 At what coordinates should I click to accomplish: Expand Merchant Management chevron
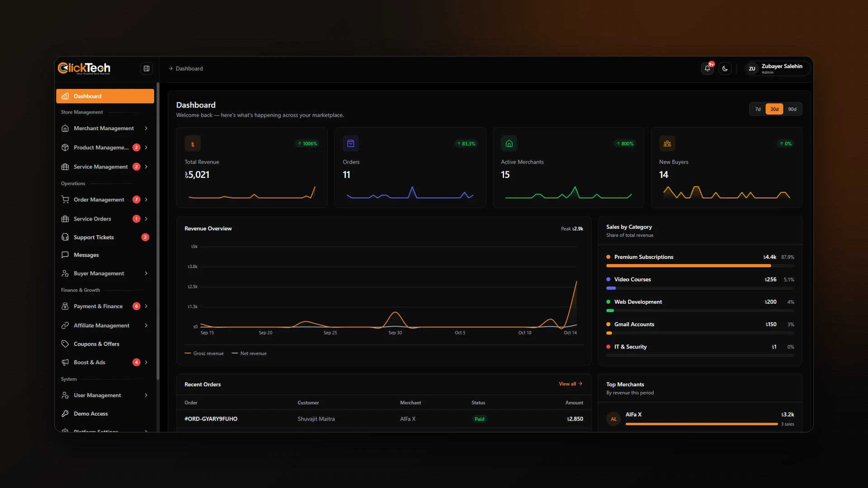pos(146,128)
